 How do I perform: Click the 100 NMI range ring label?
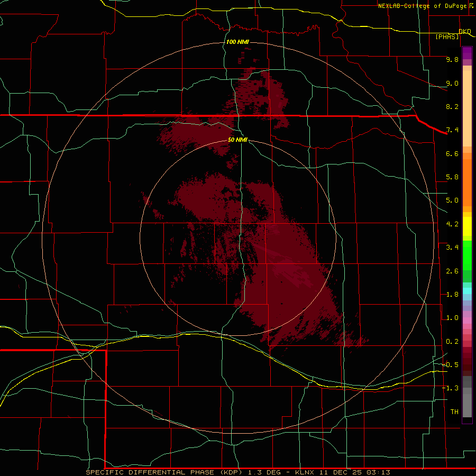click(x=237, y=42)
